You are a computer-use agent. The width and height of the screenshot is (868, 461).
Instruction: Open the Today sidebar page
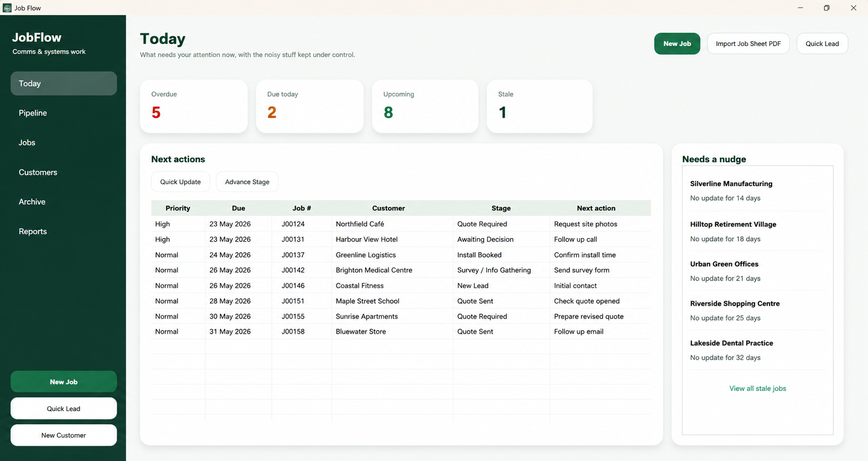coord(64,83)
